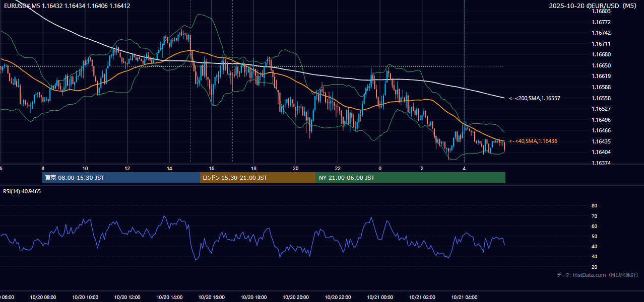Click the 10/21 00:00 date label
The height and width of the screenshot is (302, 644).
[x=380, y=297]
